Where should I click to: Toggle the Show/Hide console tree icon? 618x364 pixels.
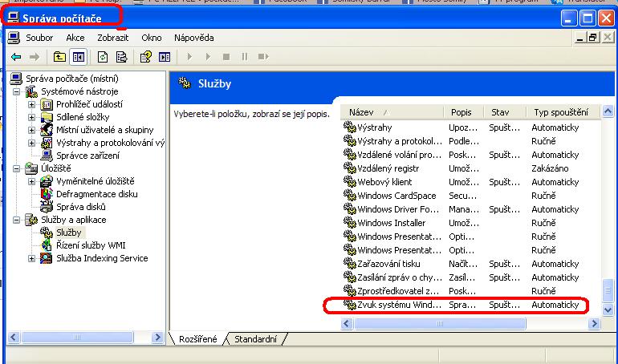79,57
